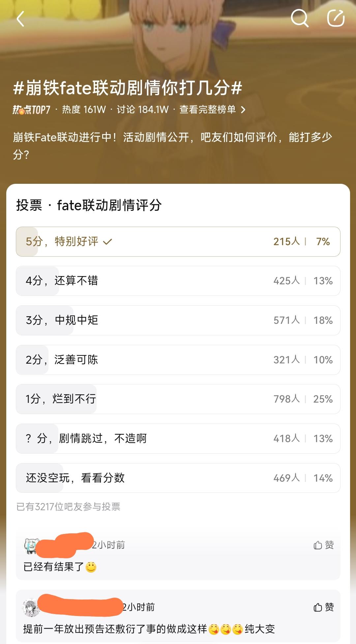356x644 pixels.
Task: Open the #崩铁fate联动剧情你打几分# topic title
Action: [x=128, y=88]
